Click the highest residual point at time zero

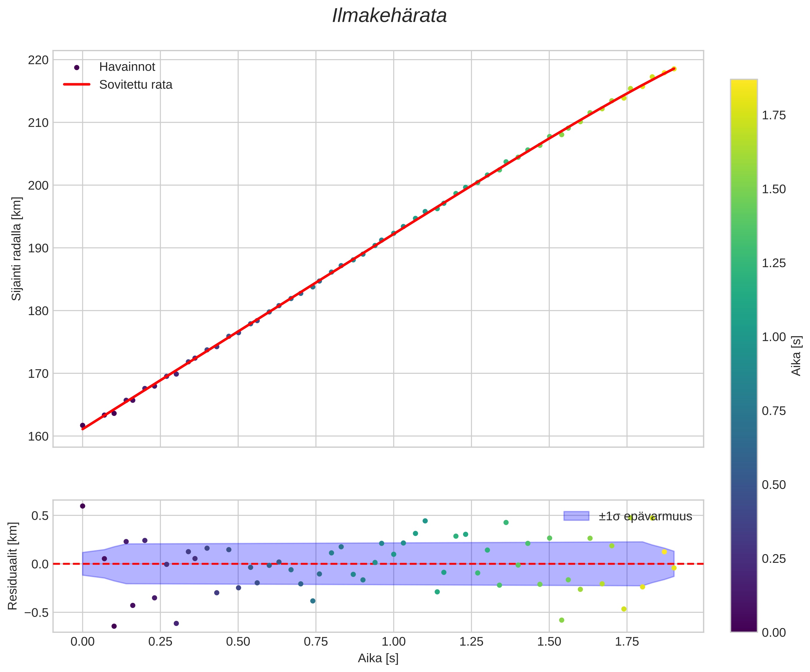[83, 506]
